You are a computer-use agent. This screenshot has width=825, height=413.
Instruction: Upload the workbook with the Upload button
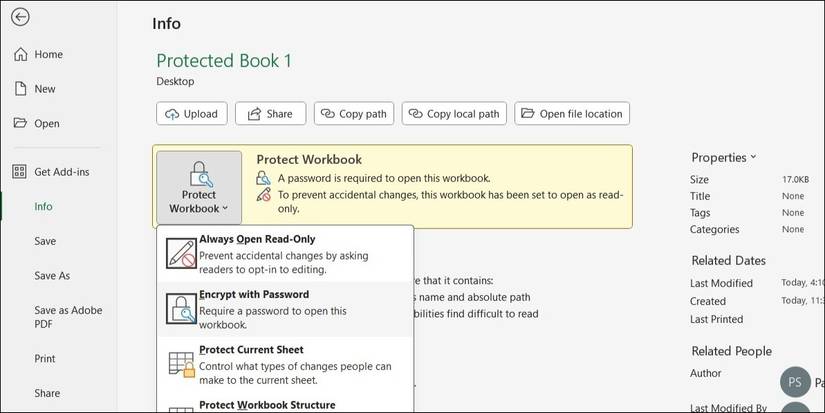(192, 114)
